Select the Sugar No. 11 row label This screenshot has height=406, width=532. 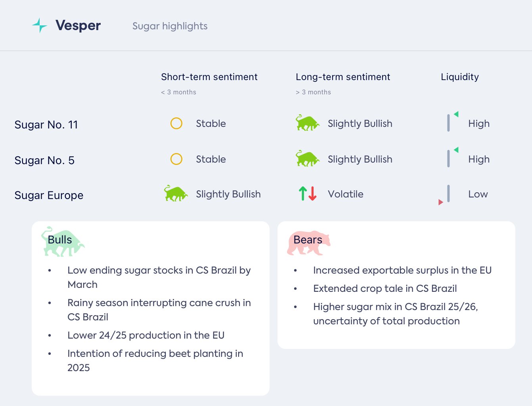coord(46,124)
